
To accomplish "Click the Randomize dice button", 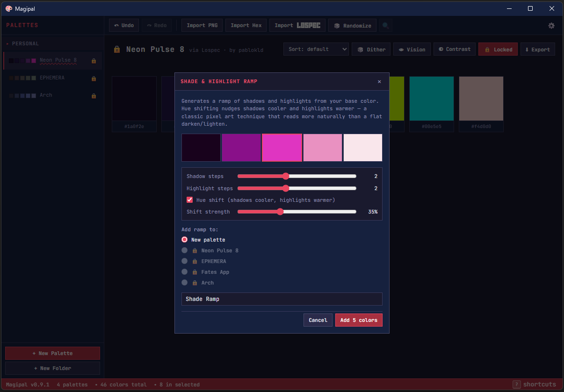I will 353,26.
